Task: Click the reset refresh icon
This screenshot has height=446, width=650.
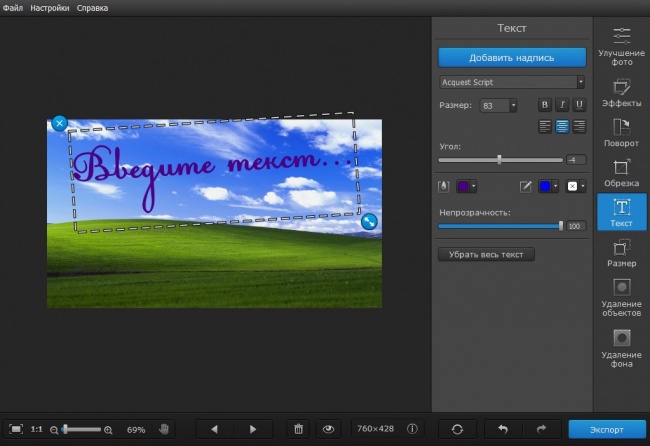Action: point(457,429)
